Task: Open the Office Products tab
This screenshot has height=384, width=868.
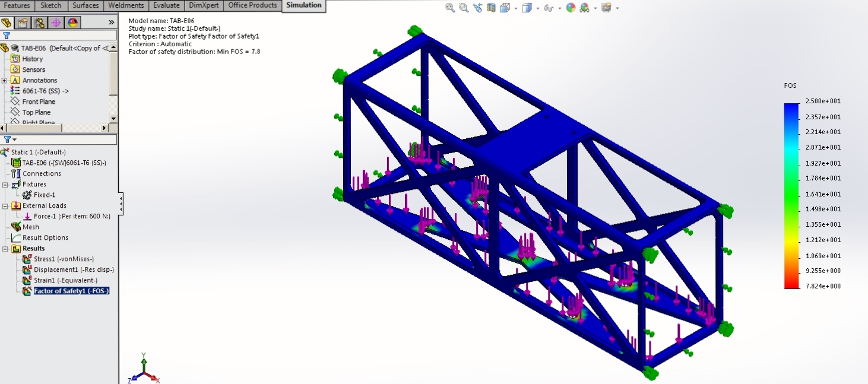Action: [252, 5]
